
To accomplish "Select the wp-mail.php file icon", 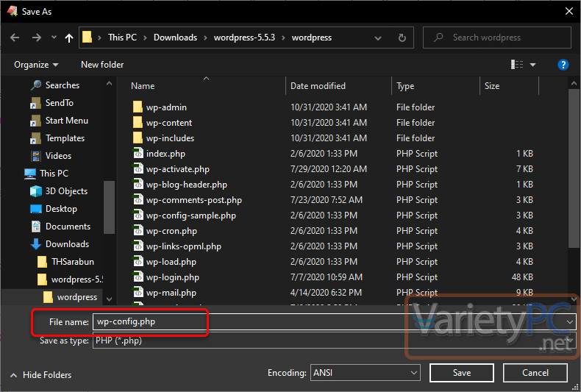I will 138,293.
